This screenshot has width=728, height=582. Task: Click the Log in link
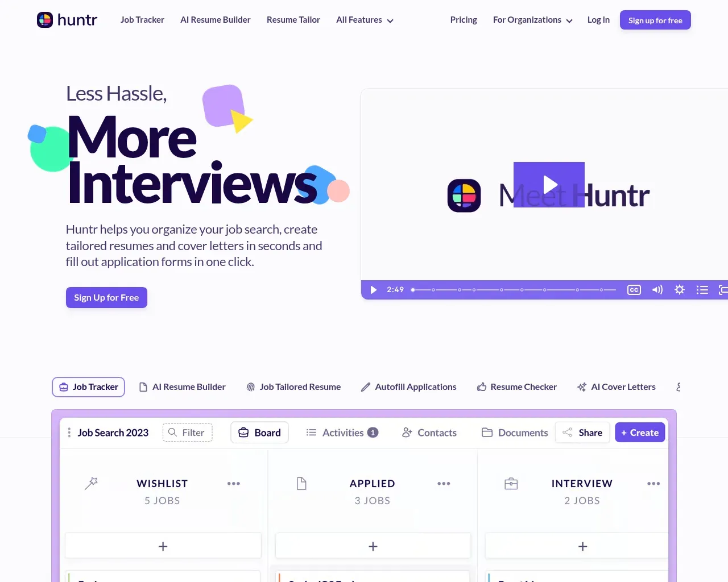coord(598,20)
